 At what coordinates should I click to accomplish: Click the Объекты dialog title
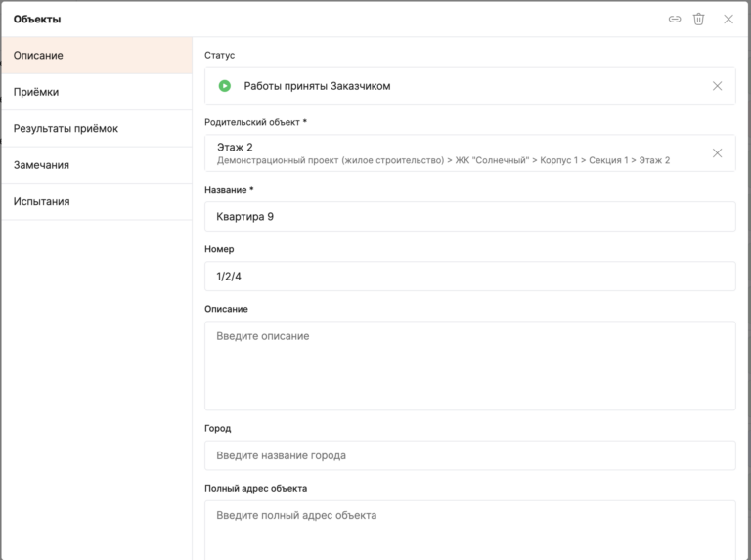pyautogui.click(x=37, y=19)
